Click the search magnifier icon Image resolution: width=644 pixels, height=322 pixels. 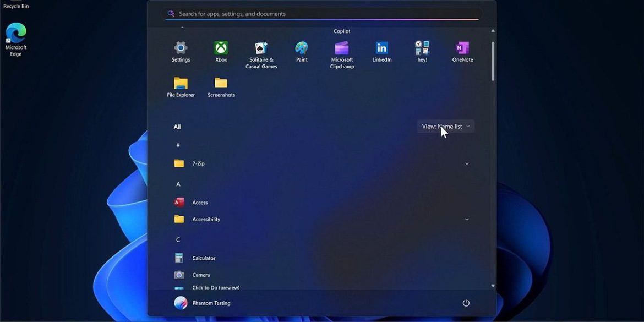point(171,14)
